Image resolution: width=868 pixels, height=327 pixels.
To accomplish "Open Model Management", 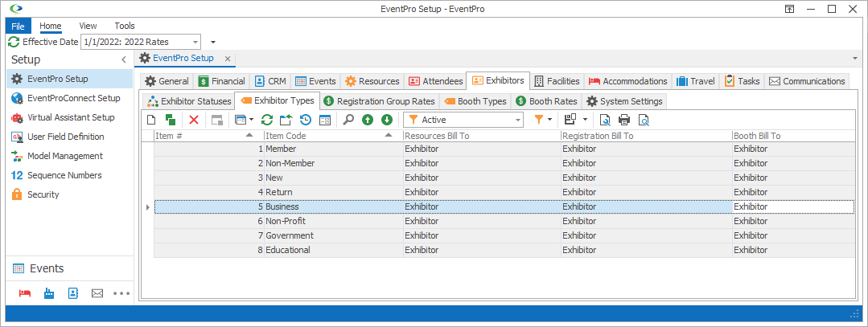I will (x=70, y=156).
